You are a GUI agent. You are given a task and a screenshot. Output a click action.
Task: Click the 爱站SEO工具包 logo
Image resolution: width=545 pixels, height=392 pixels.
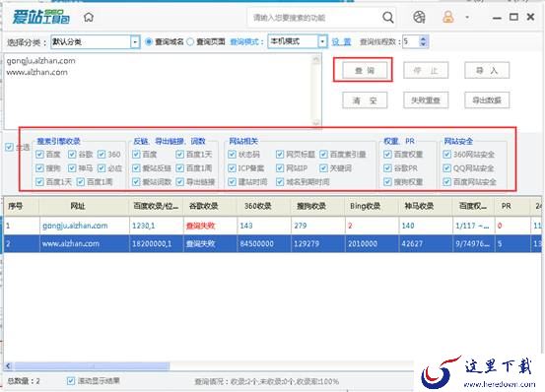point(41,17)
